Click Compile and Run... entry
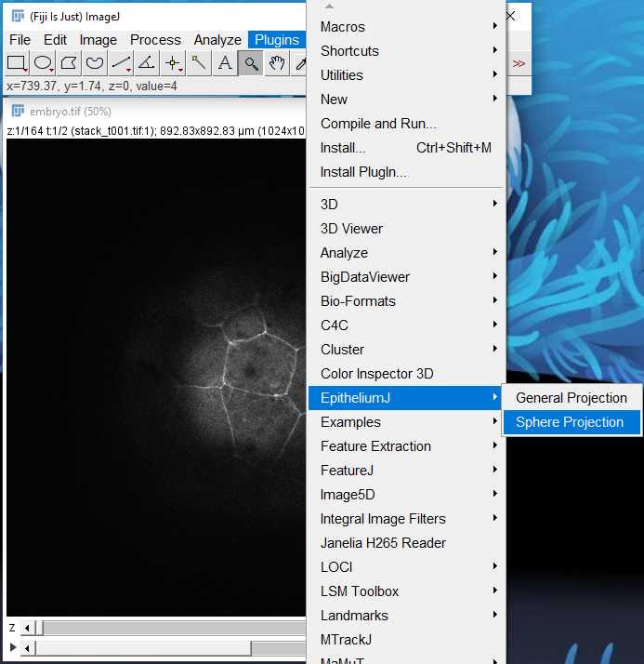This screenshot has width=644, height=664. coord(378,124)
